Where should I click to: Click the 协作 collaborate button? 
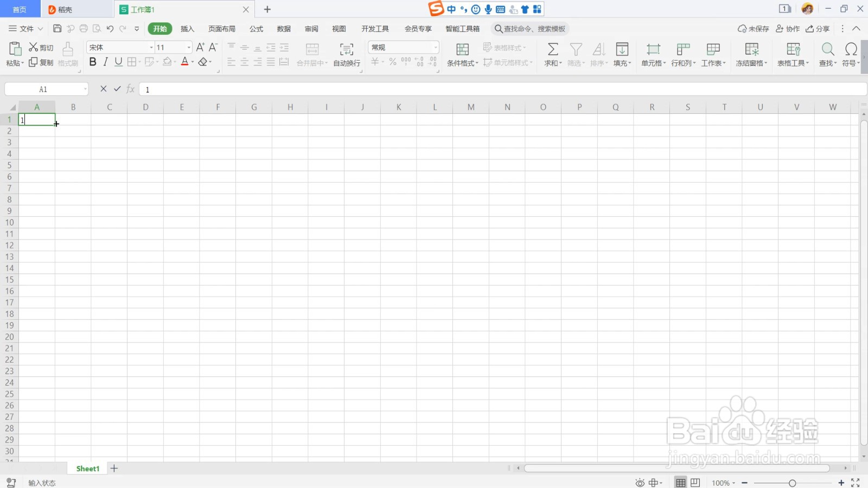point(788,29)
